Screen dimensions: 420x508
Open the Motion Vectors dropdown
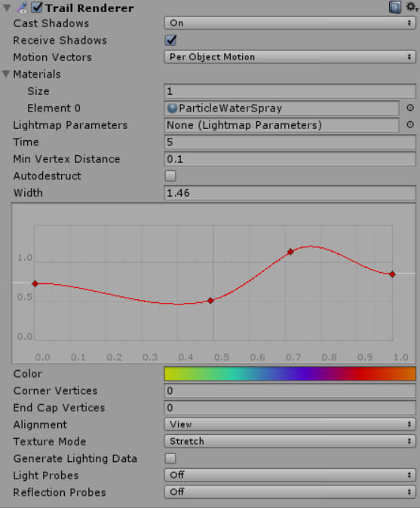(x=290, y=57)
